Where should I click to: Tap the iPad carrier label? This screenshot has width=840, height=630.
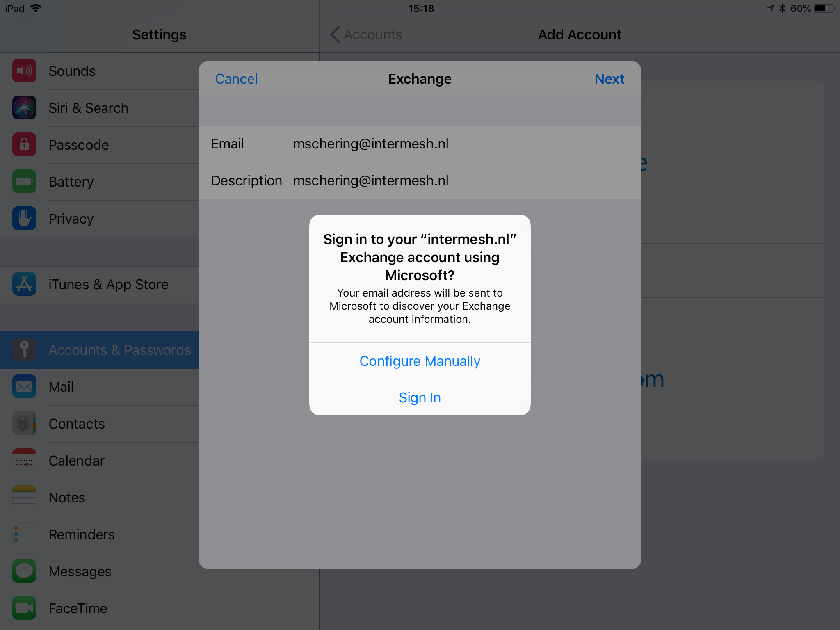tap(15, 8)
